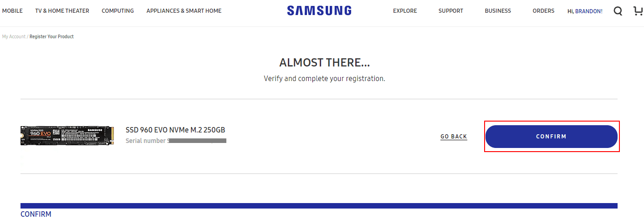
Task: Open the TV & Home Theater menu
Action: [x=62, y=11]
